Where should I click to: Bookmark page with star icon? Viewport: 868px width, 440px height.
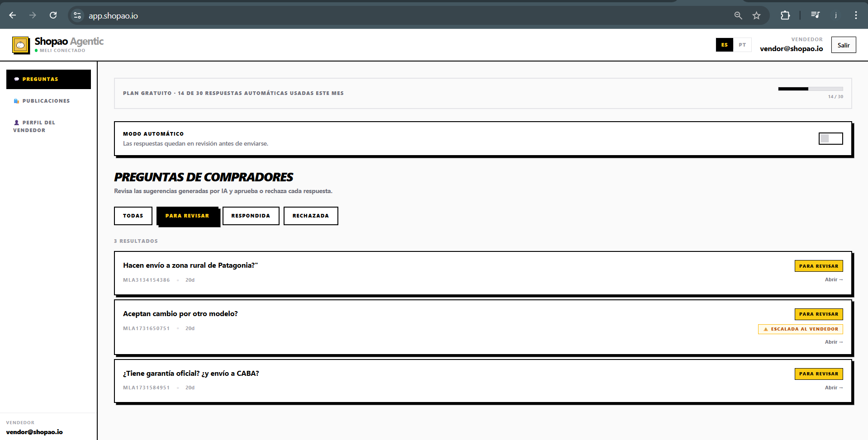point(756,15)
